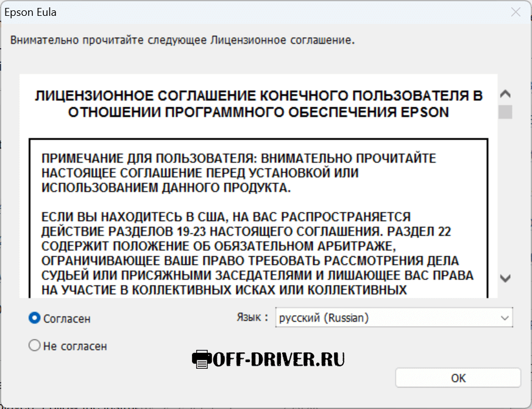
Task: Close the Epson Eula dialog
Action: pyautogui.click(x=516, y=12)
